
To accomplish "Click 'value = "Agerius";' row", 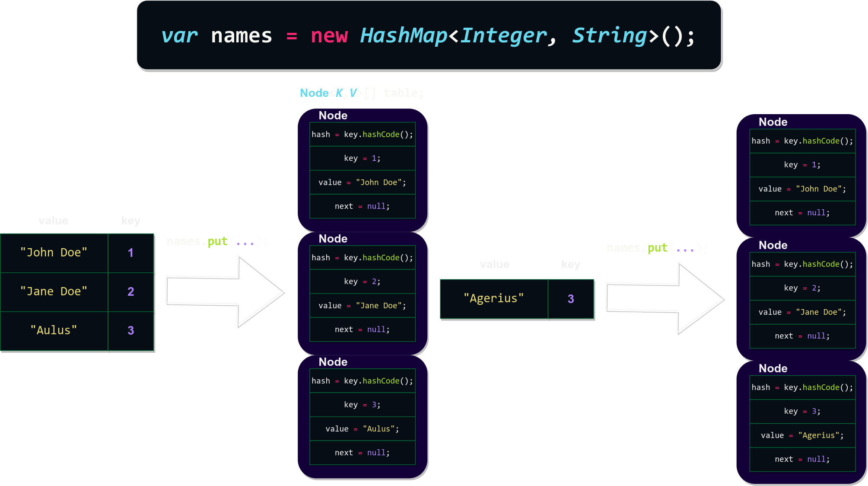I will (x=802, y=435).
